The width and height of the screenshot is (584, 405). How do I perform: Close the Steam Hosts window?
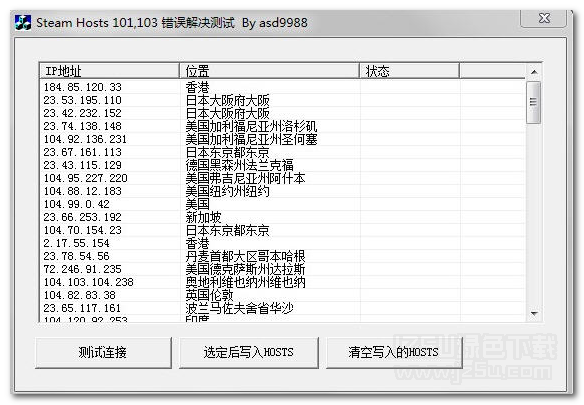click(x=544, y=18)
